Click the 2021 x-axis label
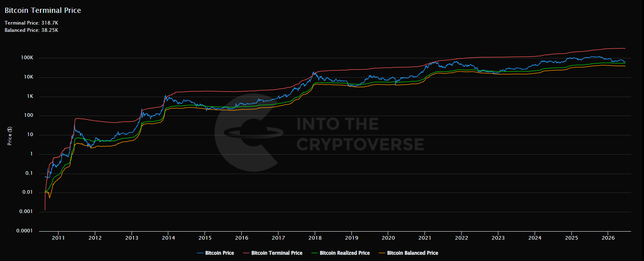This screenshot has height=261, width=644. click(425, 238)
